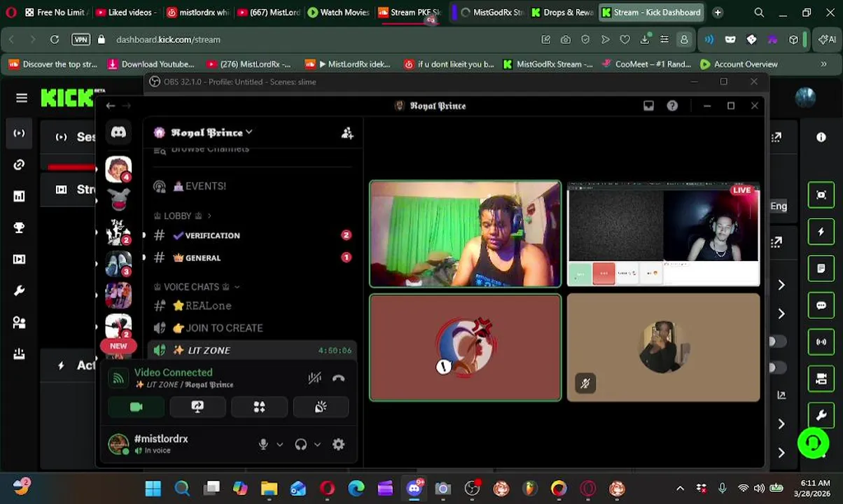Mute the Discord microphone

coord(263,444)
